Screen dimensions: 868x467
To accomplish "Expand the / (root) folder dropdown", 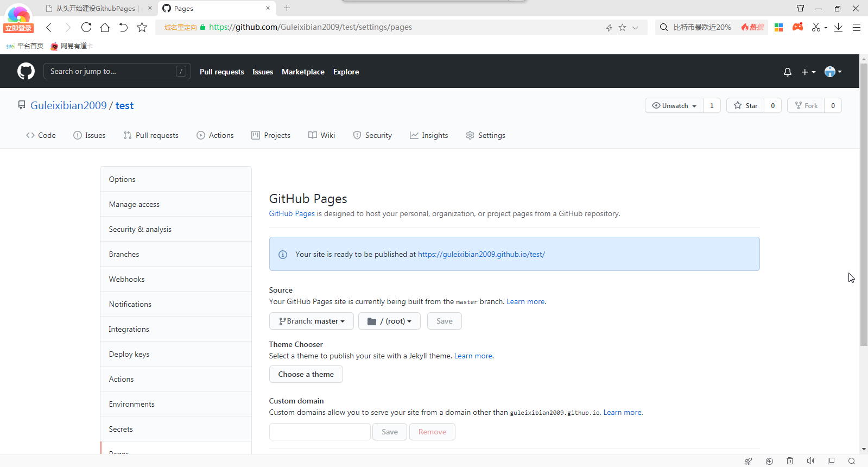I will pos(389,321).
